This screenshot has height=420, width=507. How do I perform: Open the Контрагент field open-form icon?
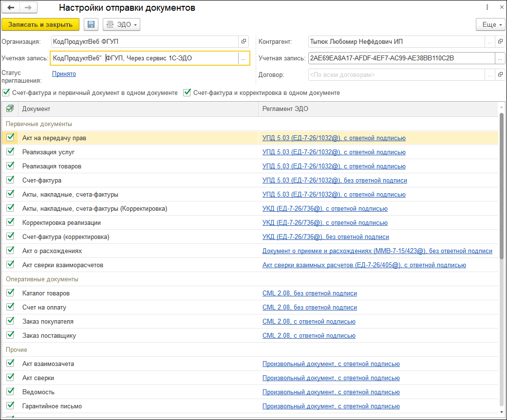[x=500, y=42]
